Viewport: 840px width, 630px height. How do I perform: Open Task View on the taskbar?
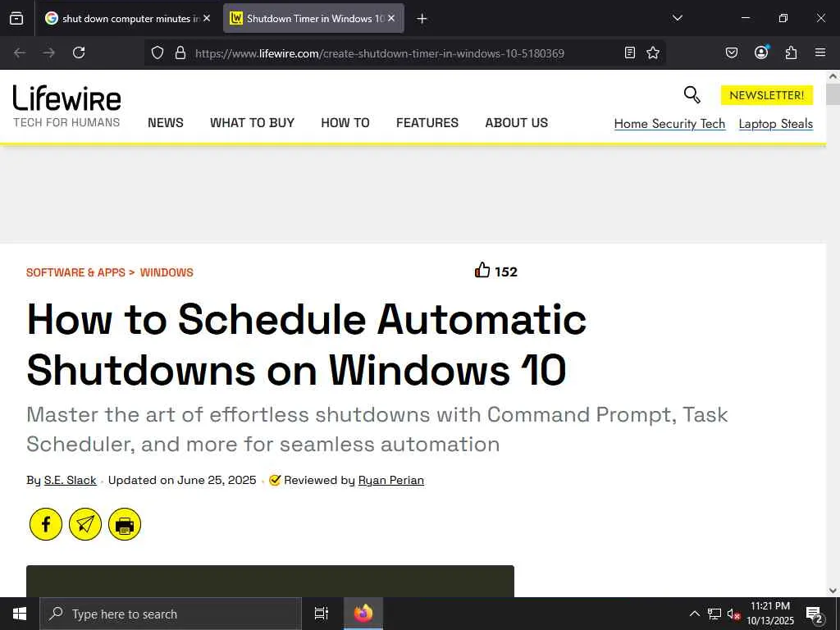pos(322,614)
